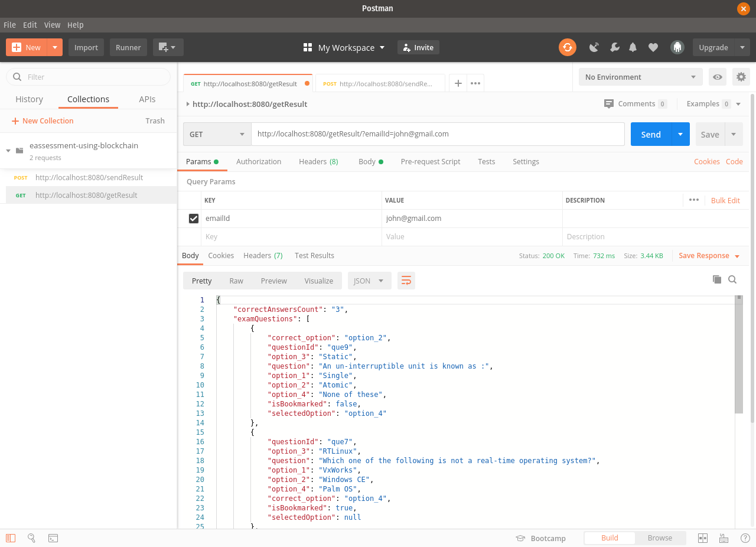
Task: Open new window icon button
Action: [168, 47]
